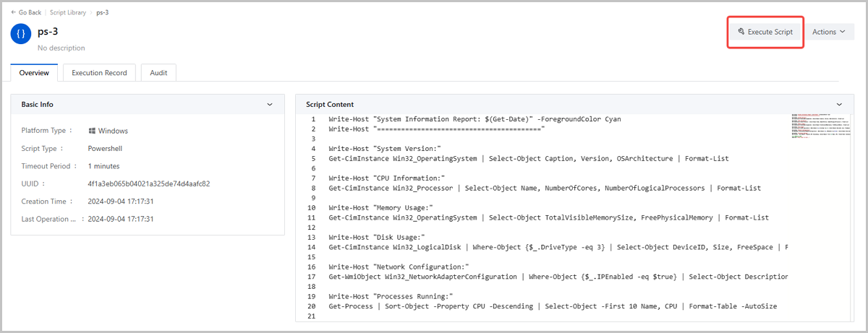Click the Windows logo platform icon
This screenshot has width=868, height=333.
[x=93, y=131]
